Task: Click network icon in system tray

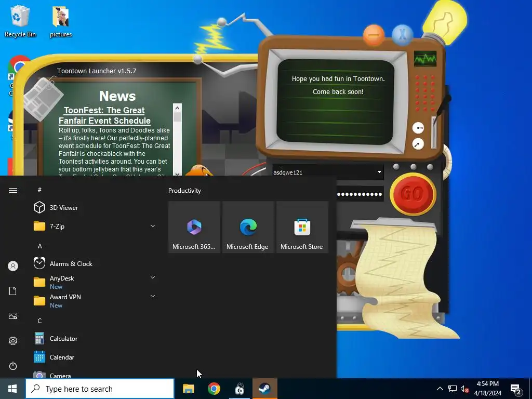Action: point(453,389)
